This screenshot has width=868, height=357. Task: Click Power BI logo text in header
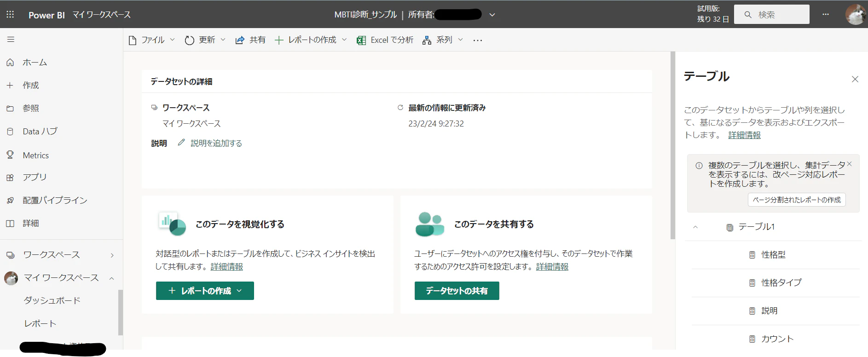coord(46,15)
